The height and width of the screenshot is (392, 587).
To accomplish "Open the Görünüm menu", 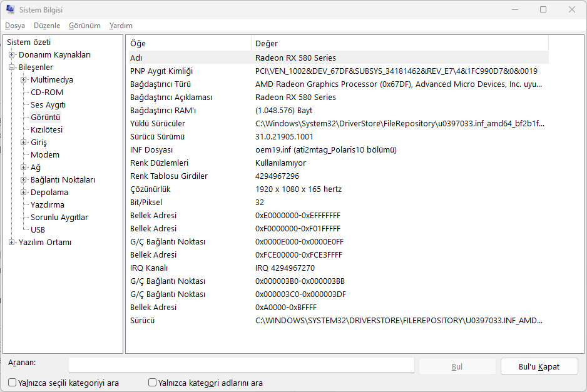I will pos(84,26).
